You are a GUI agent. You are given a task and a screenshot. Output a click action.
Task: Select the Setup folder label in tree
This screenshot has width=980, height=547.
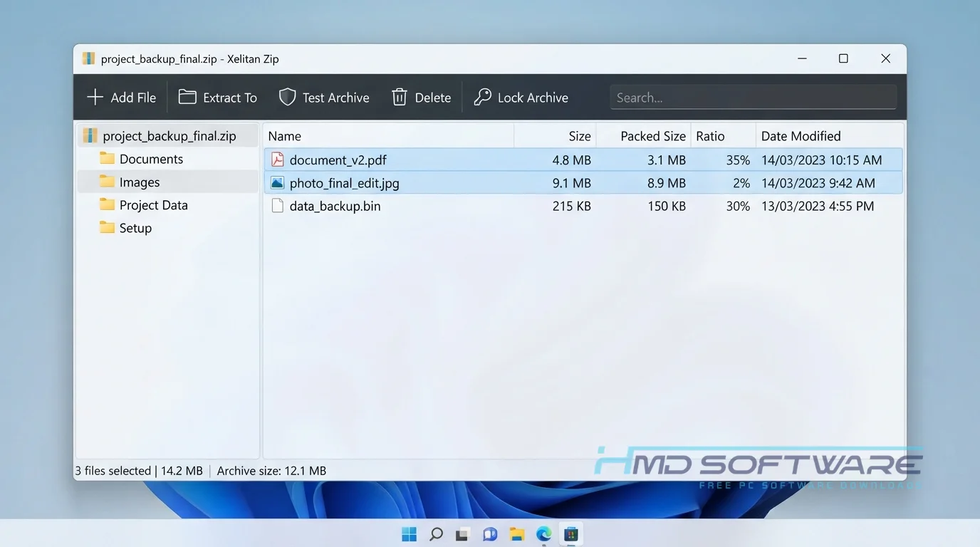(x=135, y=228)
